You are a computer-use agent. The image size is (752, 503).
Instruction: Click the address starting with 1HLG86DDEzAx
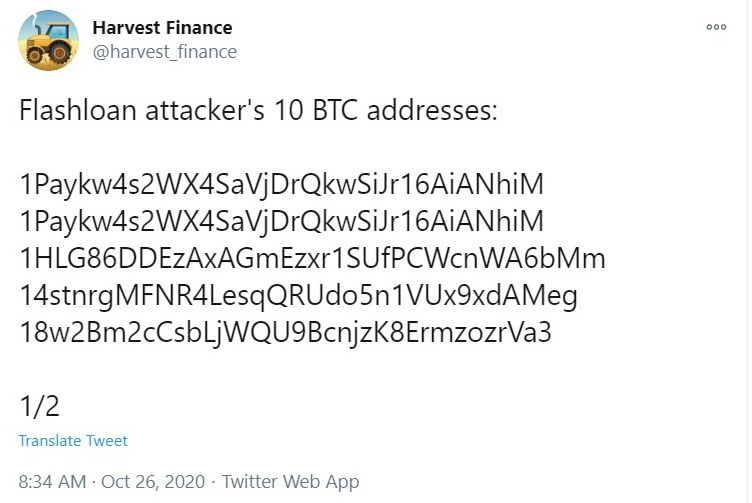[312, 258]
